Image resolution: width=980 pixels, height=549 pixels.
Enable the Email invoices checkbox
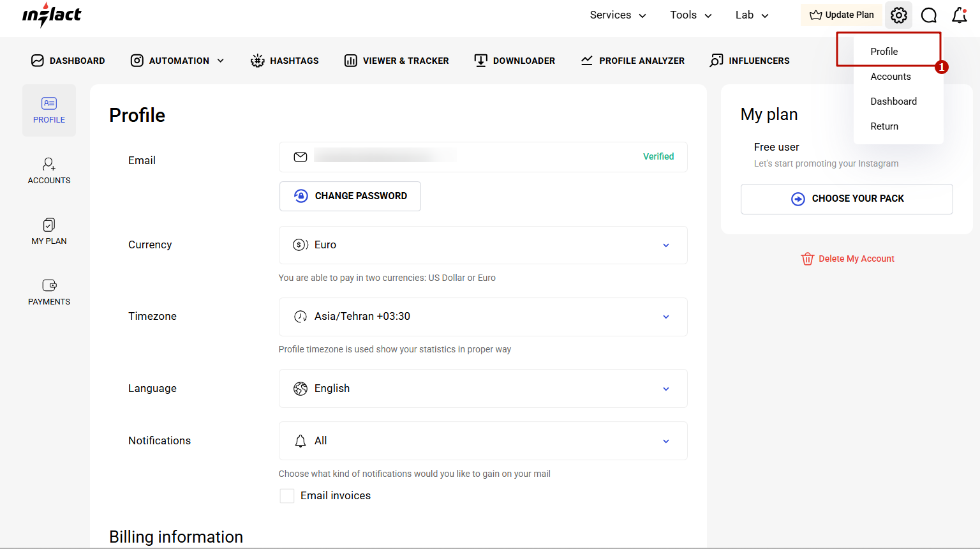287,496
